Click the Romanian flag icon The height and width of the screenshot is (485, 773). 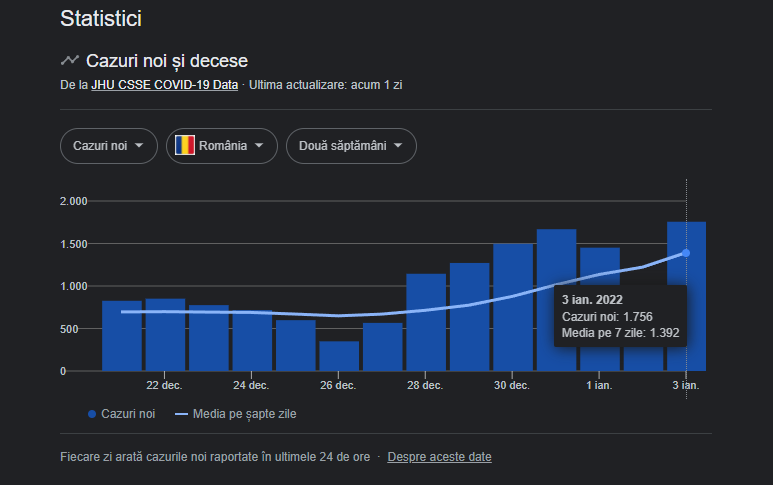click(185, 146)
